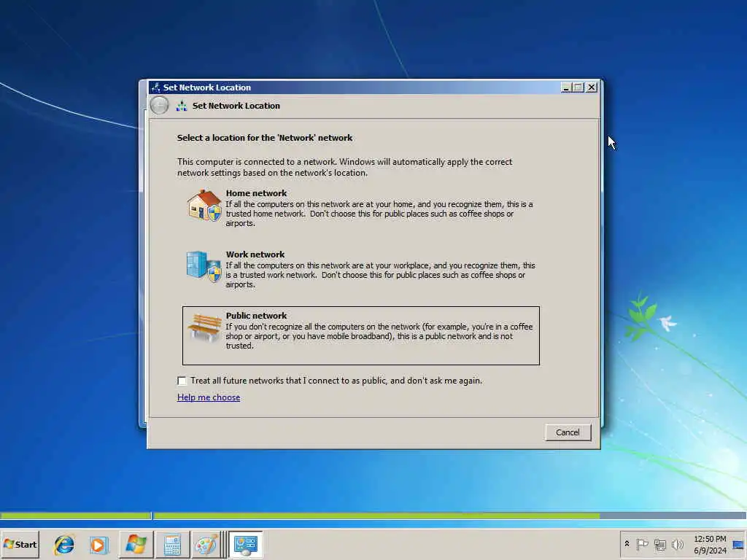The image size is (747, 560).
Task: Click the volume speaker tray icon
Action: click(677, 544)
